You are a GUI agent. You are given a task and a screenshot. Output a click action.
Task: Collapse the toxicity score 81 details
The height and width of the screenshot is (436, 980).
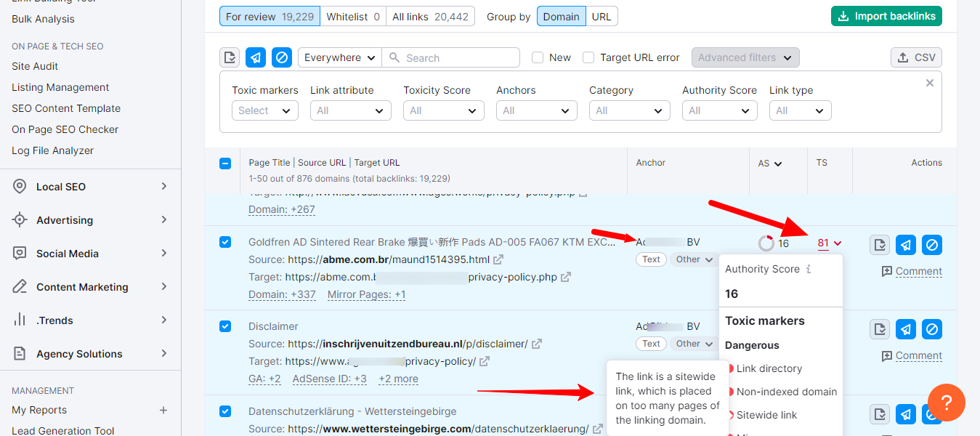[830, 243]
